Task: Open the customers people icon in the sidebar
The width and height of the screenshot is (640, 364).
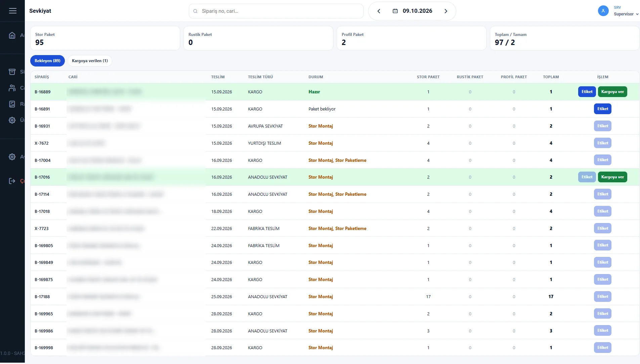Action: coord(12,88)
